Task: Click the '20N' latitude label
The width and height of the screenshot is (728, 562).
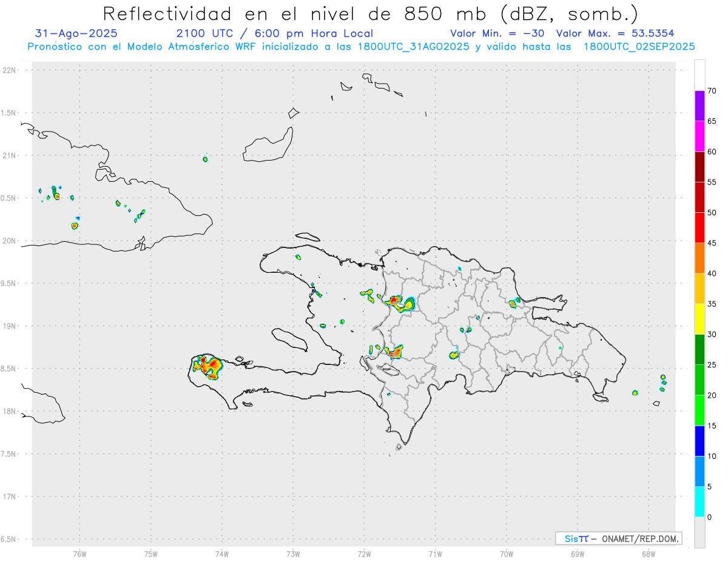Action: pos(10,241)
